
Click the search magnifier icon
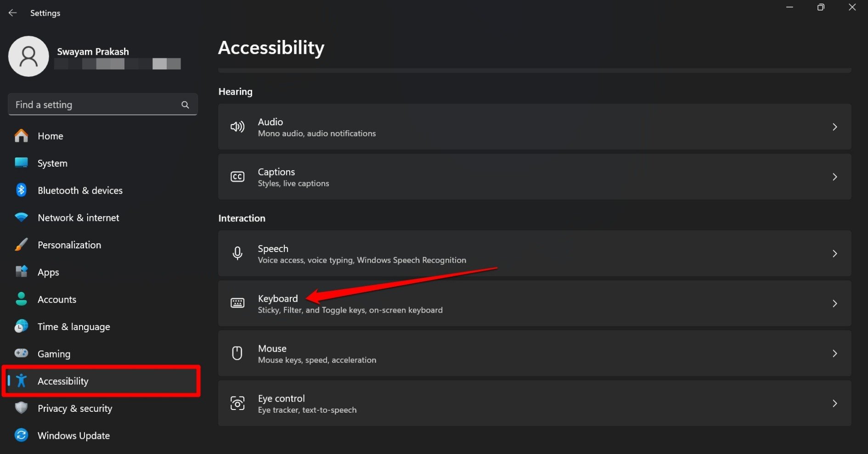point(185,105)
